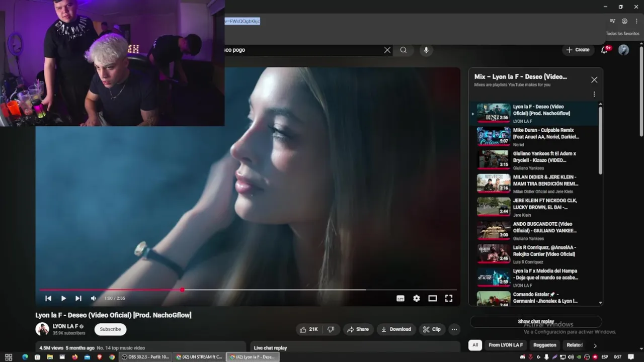Viewport: 644px width, 362px height.
Task: Select the Reggaeton filter chip
Action: tap(544, 345)
